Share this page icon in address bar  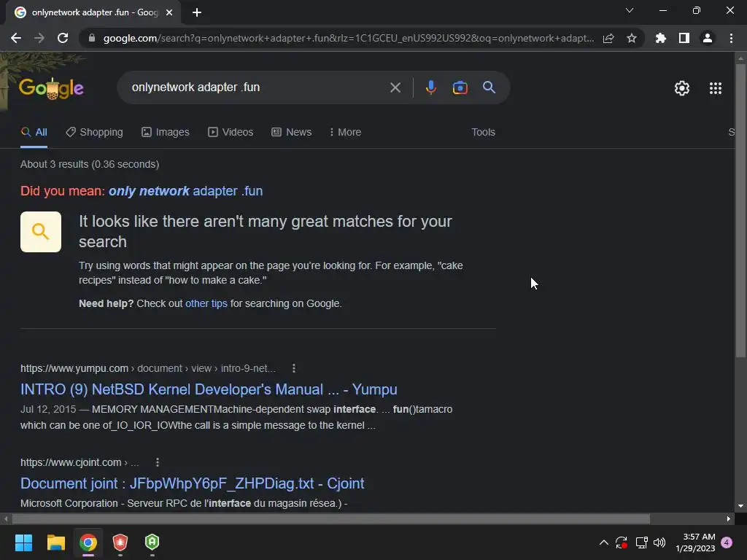click(x=608, y=38)
